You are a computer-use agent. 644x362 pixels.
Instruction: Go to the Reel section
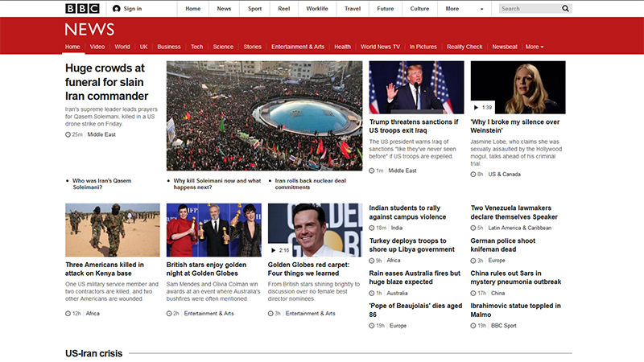284,9
